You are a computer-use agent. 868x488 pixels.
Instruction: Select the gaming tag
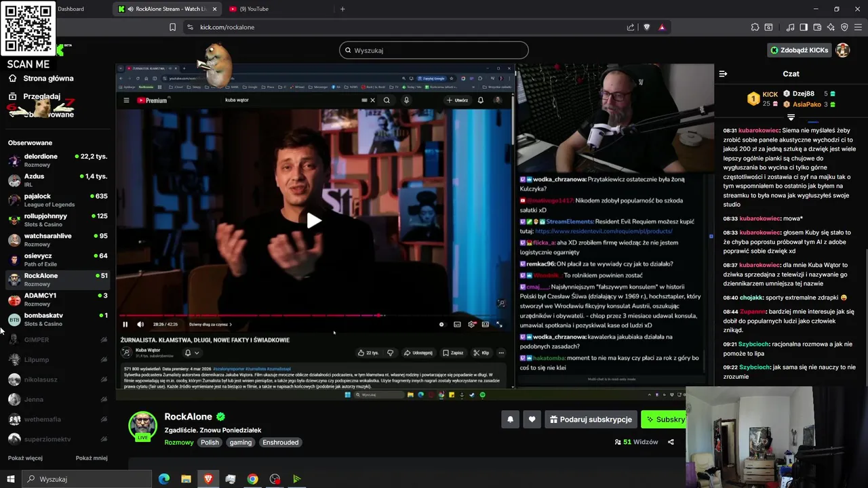tap(241, 443)
